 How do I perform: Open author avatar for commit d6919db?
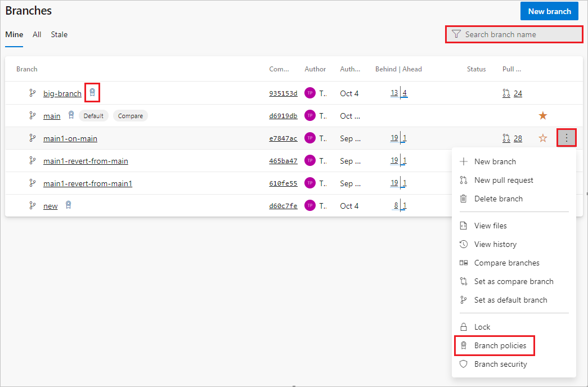pyautogui.click(x=310, y=115)
